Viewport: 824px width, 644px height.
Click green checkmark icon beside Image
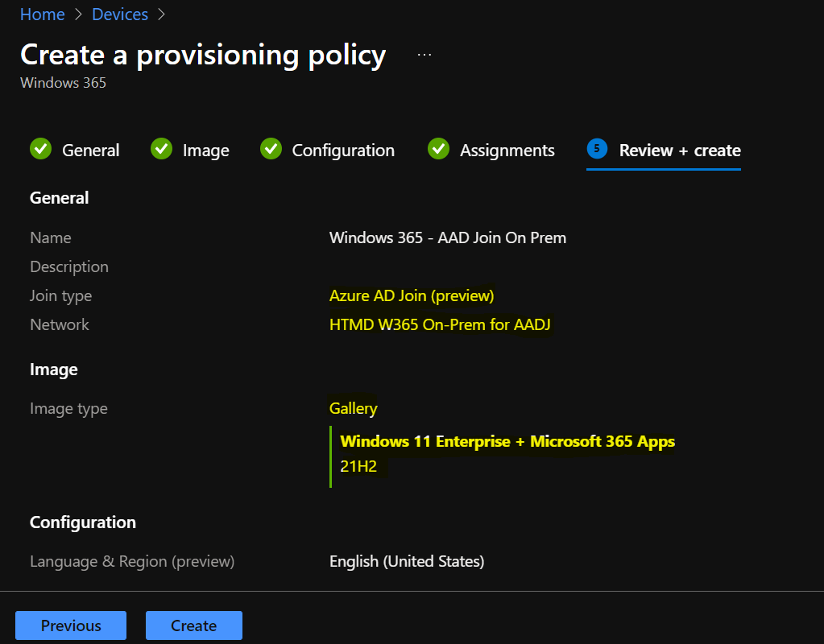[x=161, y=149]
